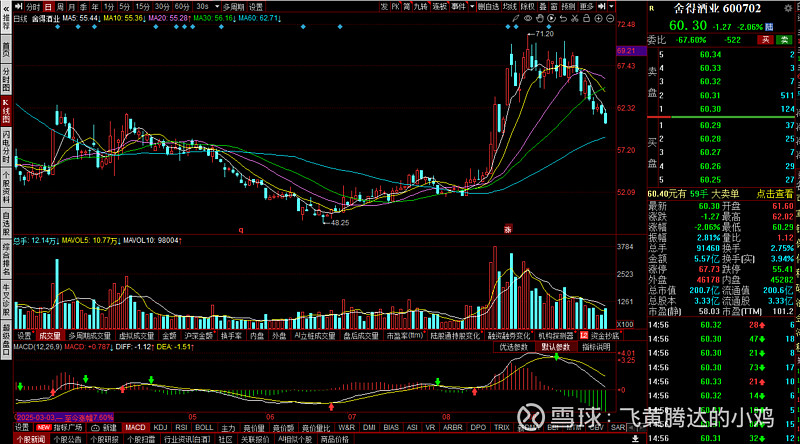Select the RSI indicator tab

click(181, 427)
